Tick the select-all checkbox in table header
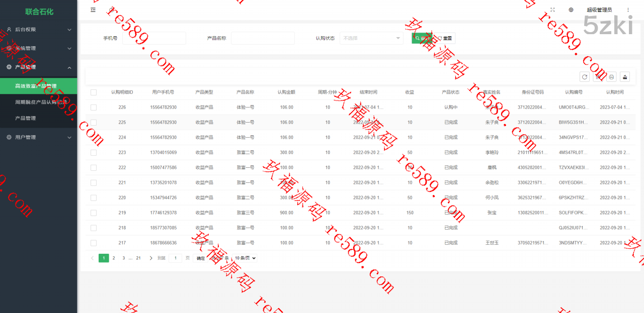This screenshot has width=644, height=313. 94,92
